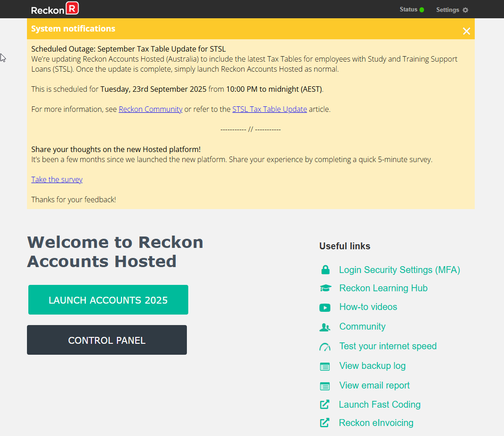Click the Useful links heading
Screen dimensions: 504x436
[x=345, y=246]
